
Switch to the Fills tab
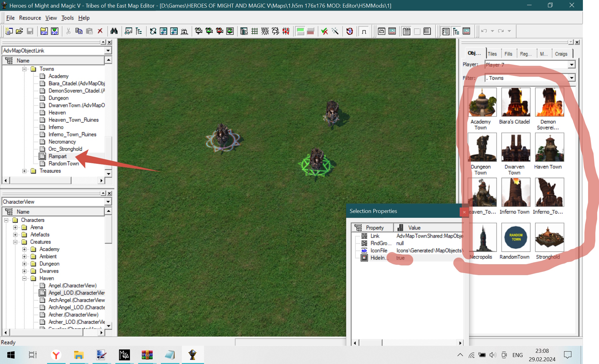tap(508, 54)
